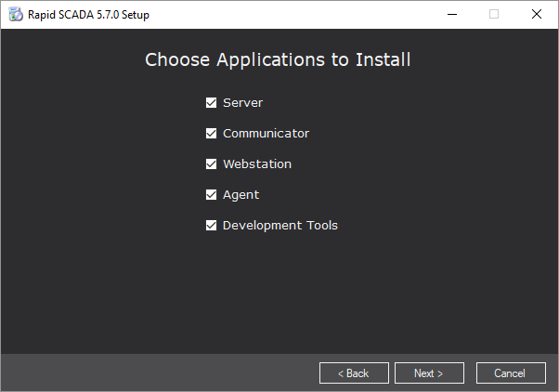Cancel the Rapid SCADA setup
559x392 pixels.
(x=511, y=373)
